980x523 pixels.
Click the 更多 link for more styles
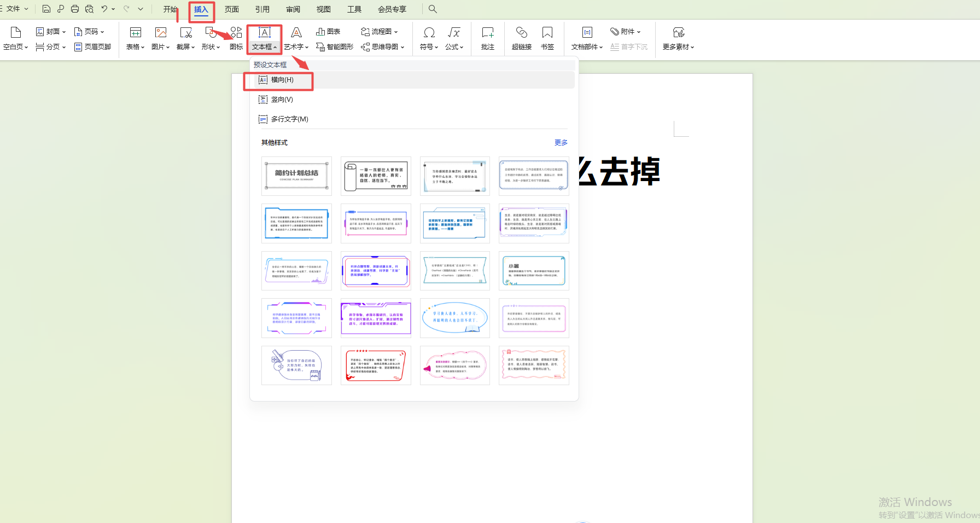click(x=561, y=143)
